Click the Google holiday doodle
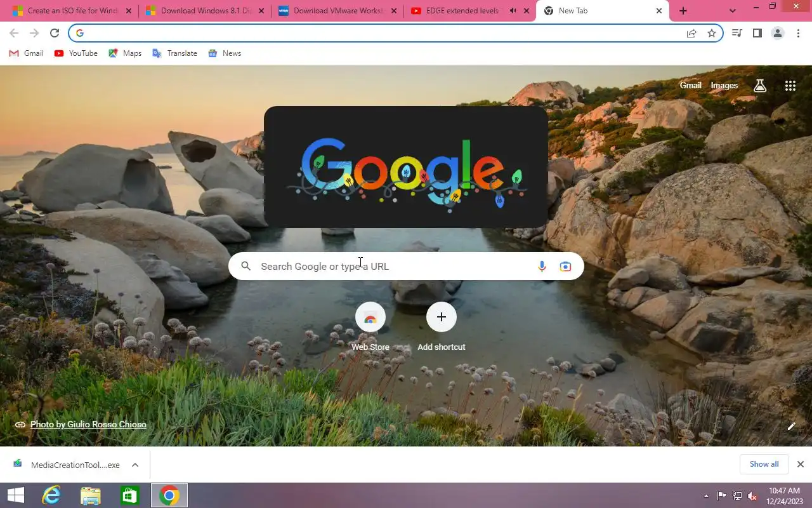 coord(406,167)
